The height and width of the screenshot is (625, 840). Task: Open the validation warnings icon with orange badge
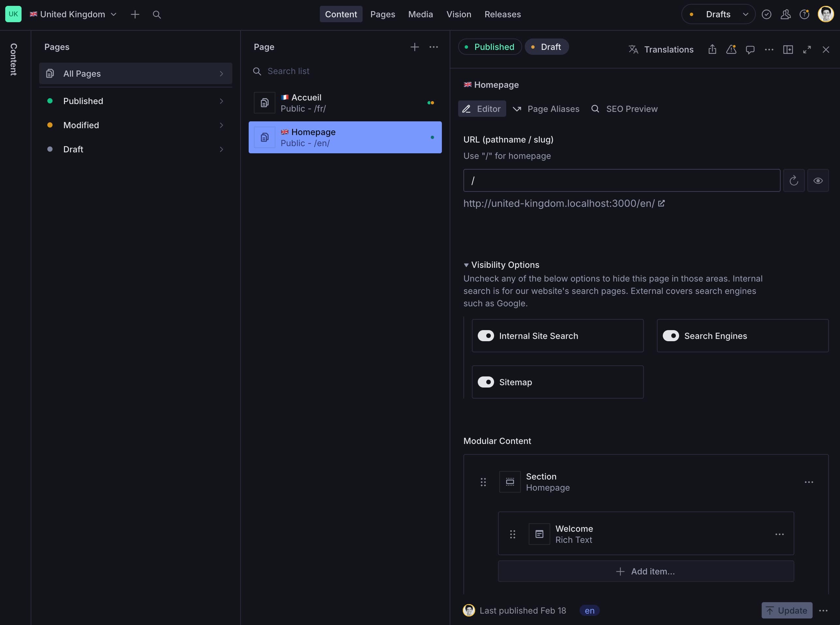click(731, 50)
